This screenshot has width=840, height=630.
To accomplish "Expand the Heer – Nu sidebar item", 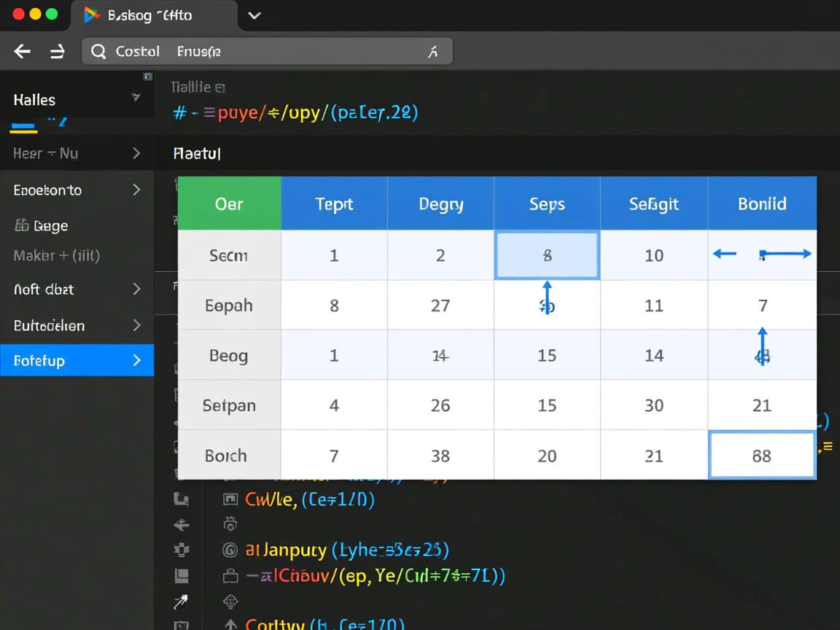I will tap(136, 153).
